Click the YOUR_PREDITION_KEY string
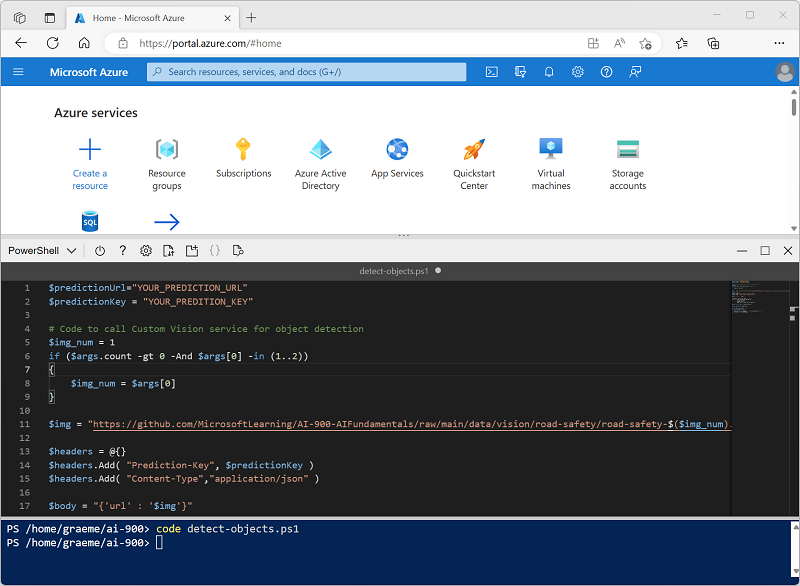Viewport: 800px width, 586px height. (198, 301)
